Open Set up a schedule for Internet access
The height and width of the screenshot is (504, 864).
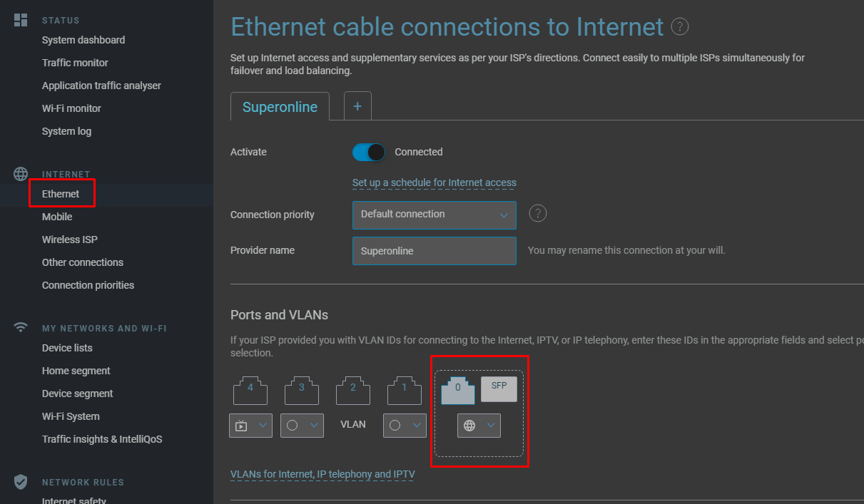(434, 182)
